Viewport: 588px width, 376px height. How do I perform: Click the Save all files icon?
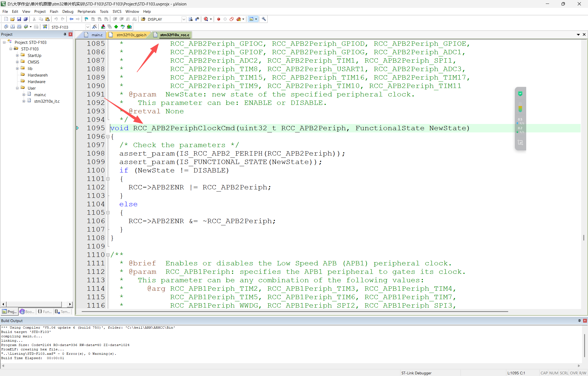pyautogui.click(x=26, y=19)
